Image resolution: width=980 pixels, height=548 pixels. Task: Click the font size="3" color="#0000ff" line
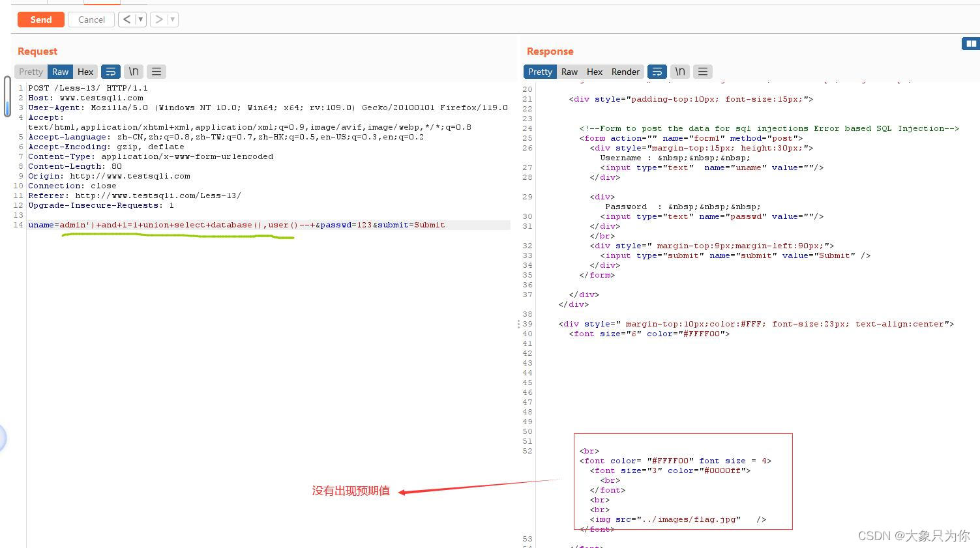670,470
